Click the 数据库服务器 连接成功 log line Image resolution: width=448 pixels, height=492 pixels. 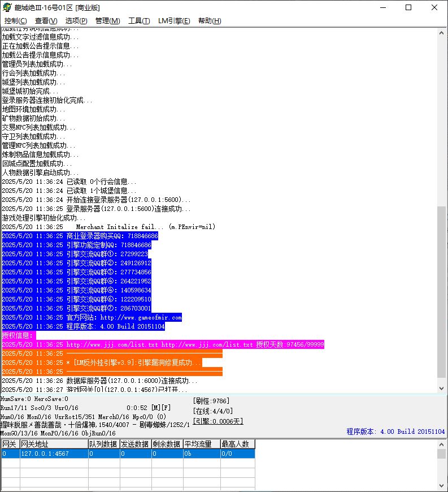click(x=99, y=381)
